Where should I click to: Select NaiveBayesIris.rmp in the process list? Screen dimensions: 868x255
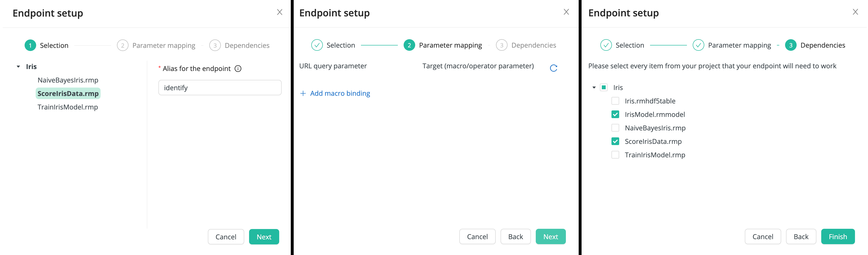tap(68, 80)
